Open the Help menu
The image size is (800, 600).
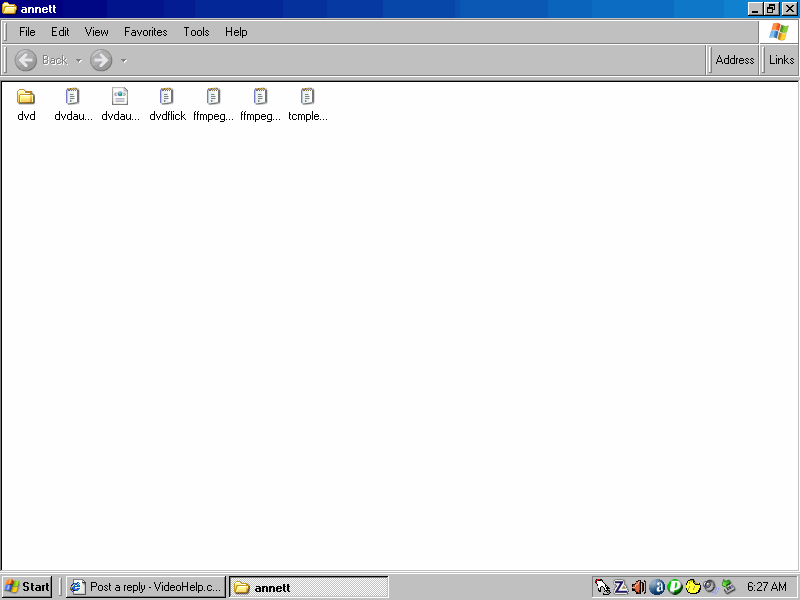coord(236,32)
